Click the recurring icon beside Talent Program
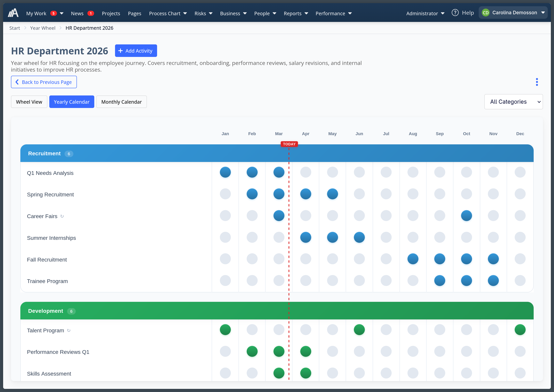 pyautogui.click(x=68, y=331)
